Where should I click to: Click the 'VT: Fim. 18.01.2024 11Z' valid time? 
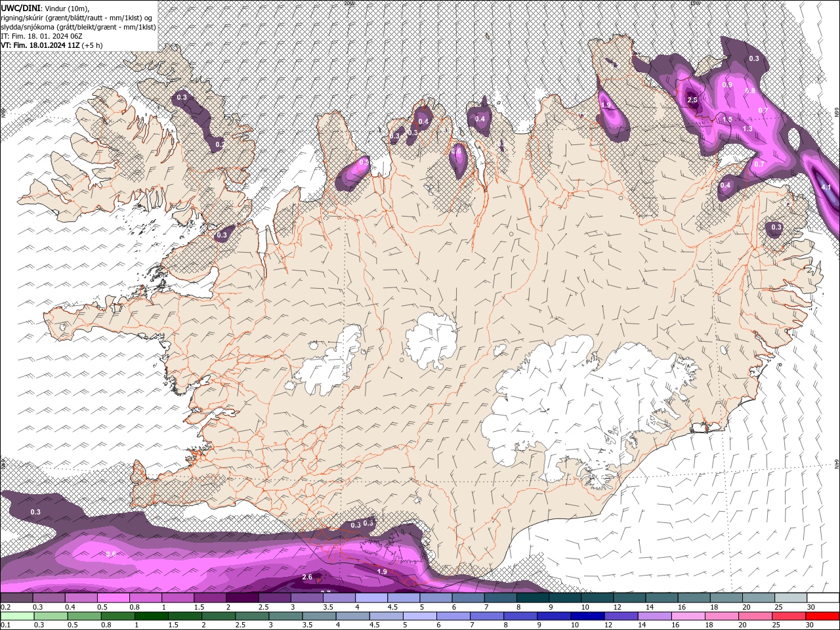coord(41,45)
